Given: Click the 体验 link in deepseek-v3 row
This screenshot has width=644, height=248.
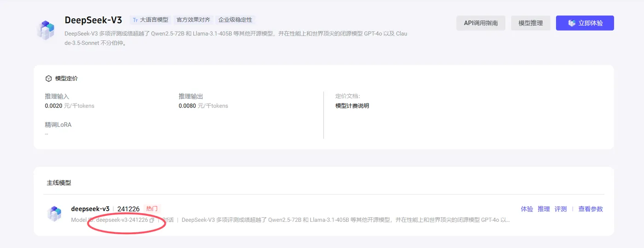Looking at the screenshot, I should (527, 209).
